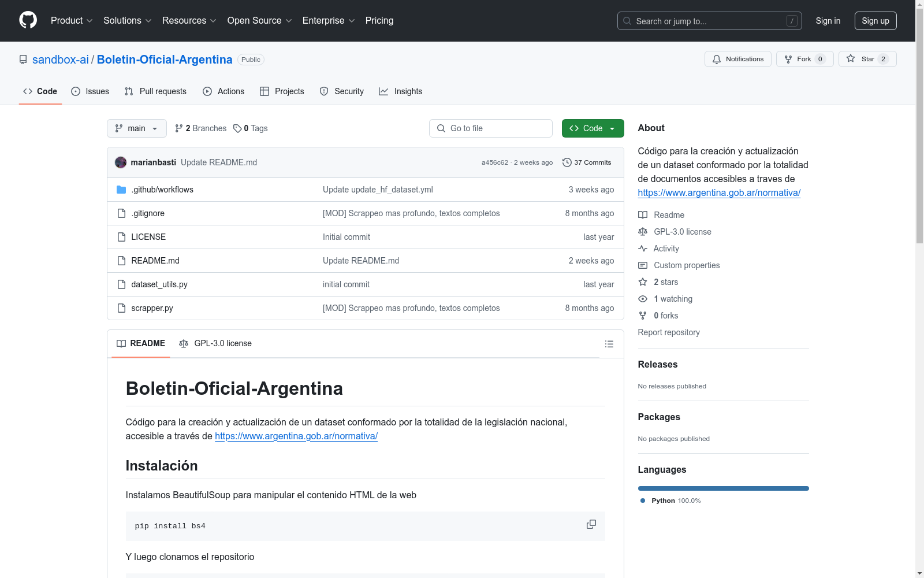Image resolution: width=924 pixels, height=578 pixels.
Task: Click the Report repository link
Action: click(669, 332)
